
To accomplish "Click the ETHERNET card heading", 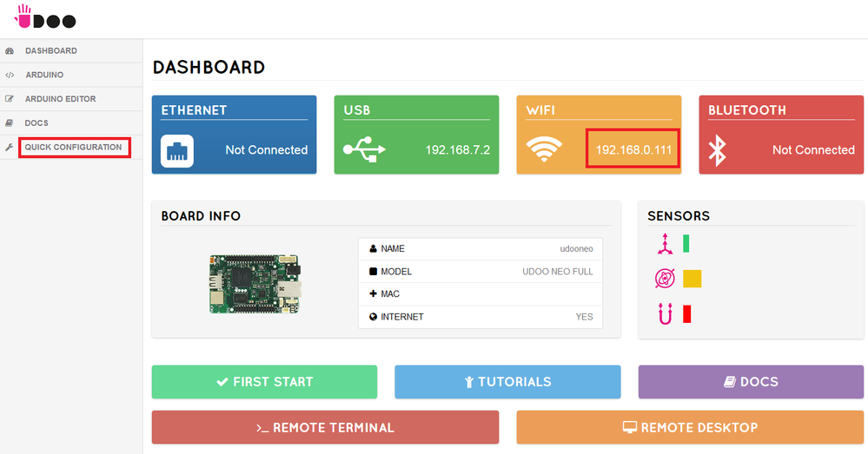I will point(194,110).
